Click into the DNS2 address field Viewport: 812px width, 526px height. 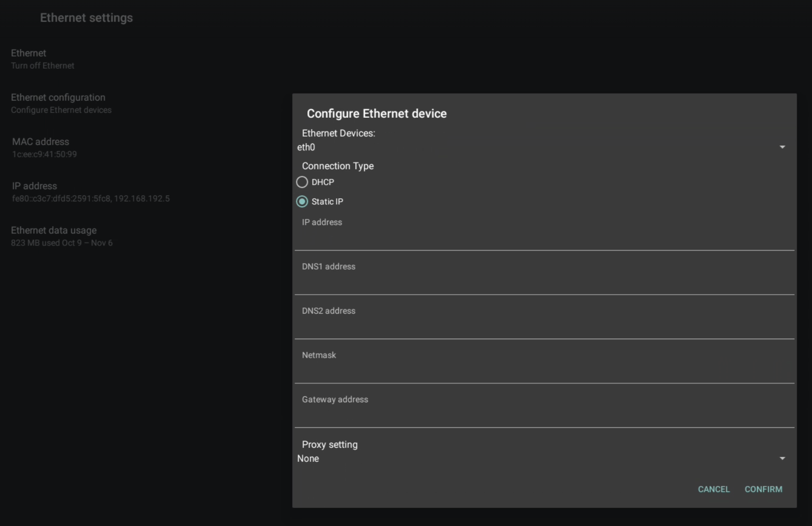pos(544,327)
